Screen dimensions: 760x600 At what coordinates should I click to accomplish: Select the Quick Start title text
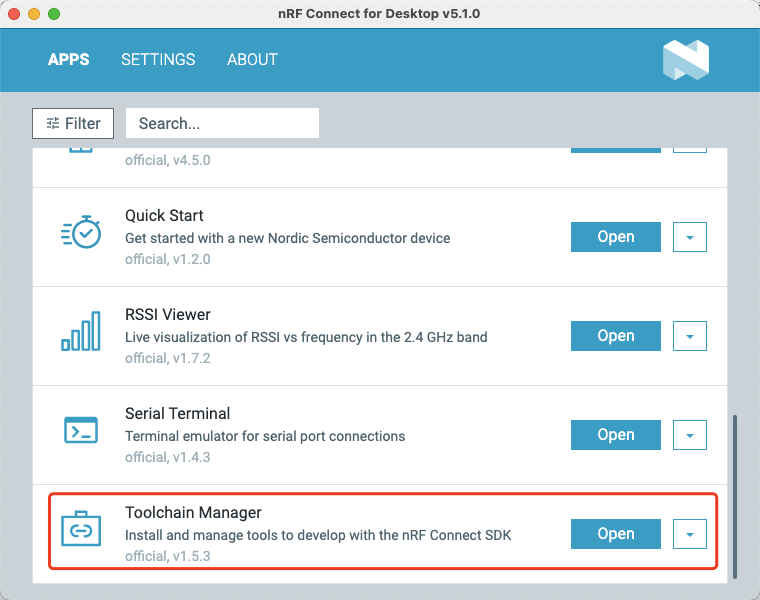164,216
